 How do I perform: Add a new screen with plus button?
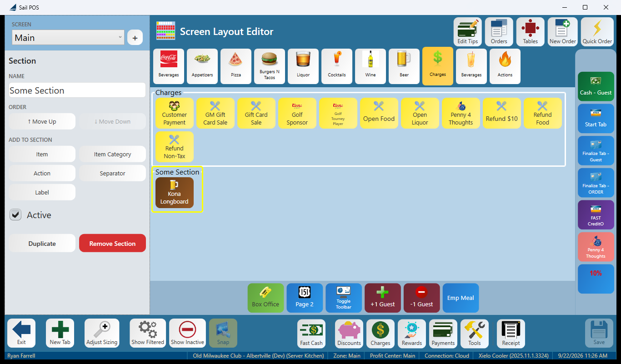[135, 38]
